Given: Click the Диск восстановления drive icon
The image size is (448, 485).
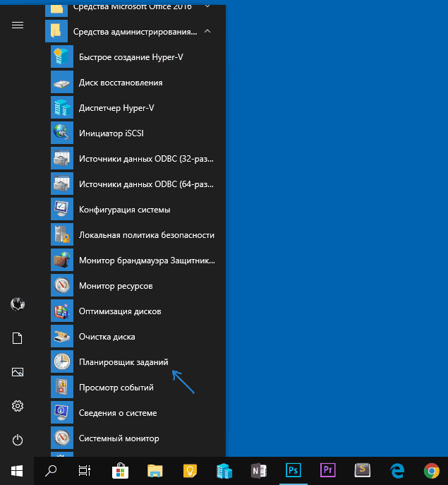Looking at the screenshot, I should (x=62, y=82).
